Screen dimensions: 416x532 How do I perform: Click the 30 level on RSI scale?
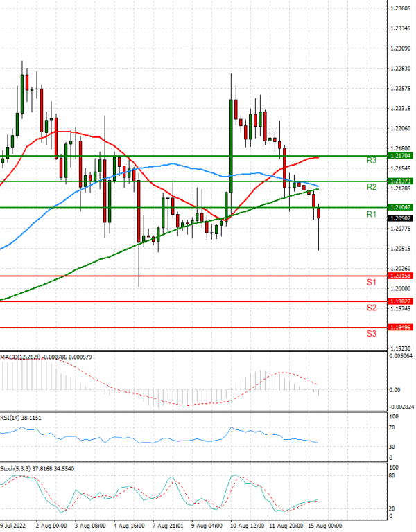click(392, 447)
